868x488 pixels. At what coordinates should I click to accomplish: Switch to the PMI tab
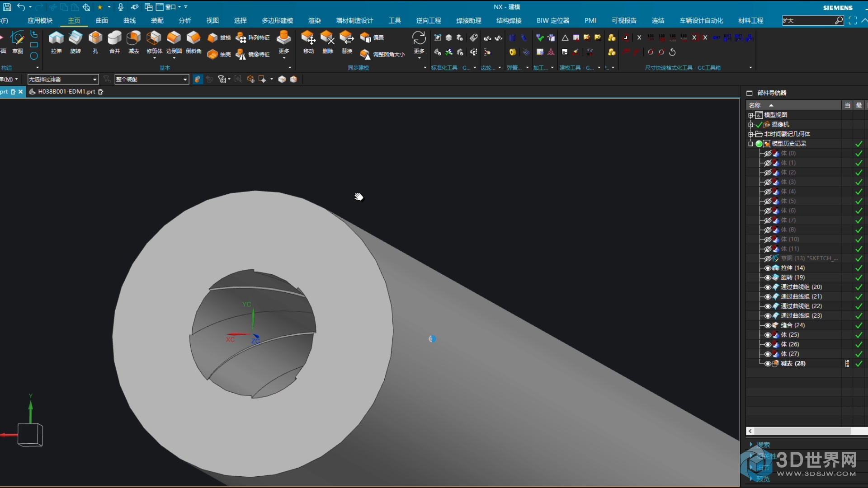pos(590,21)
